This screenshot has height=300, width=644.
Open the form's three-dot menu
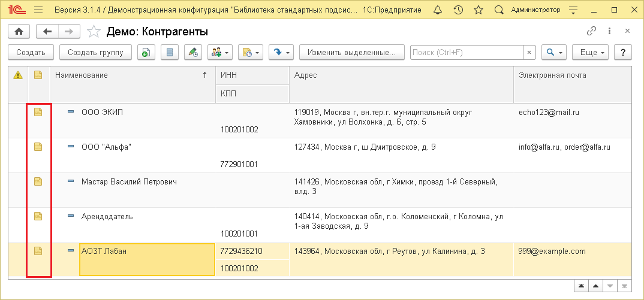(x=609, y=31)
